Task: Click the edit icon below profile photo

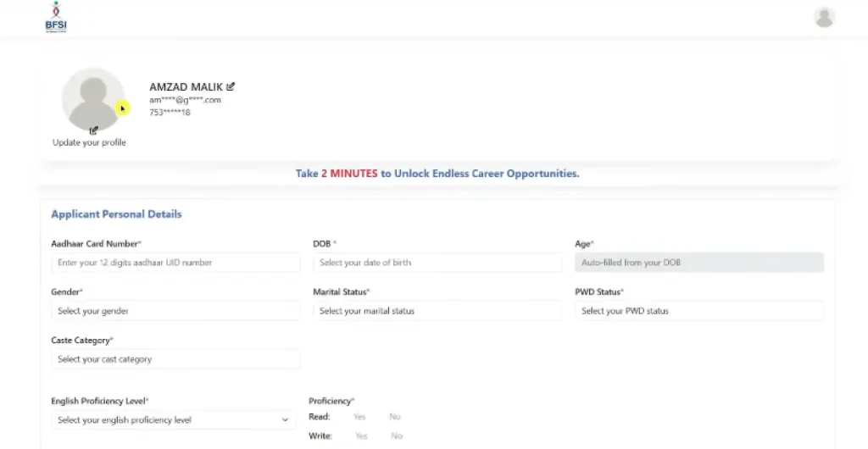Action: (x=93, y=130)
